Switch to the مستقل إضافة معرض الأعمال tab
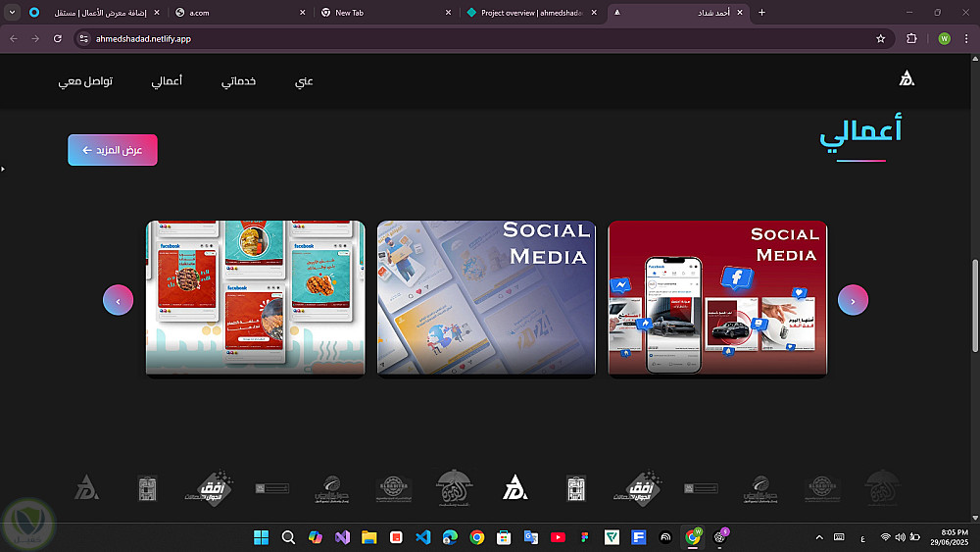980x552 pixels. (94, 13)
